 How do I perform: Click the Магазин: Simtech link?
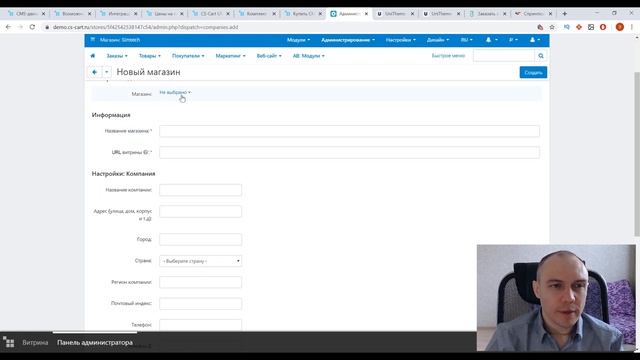120,40
